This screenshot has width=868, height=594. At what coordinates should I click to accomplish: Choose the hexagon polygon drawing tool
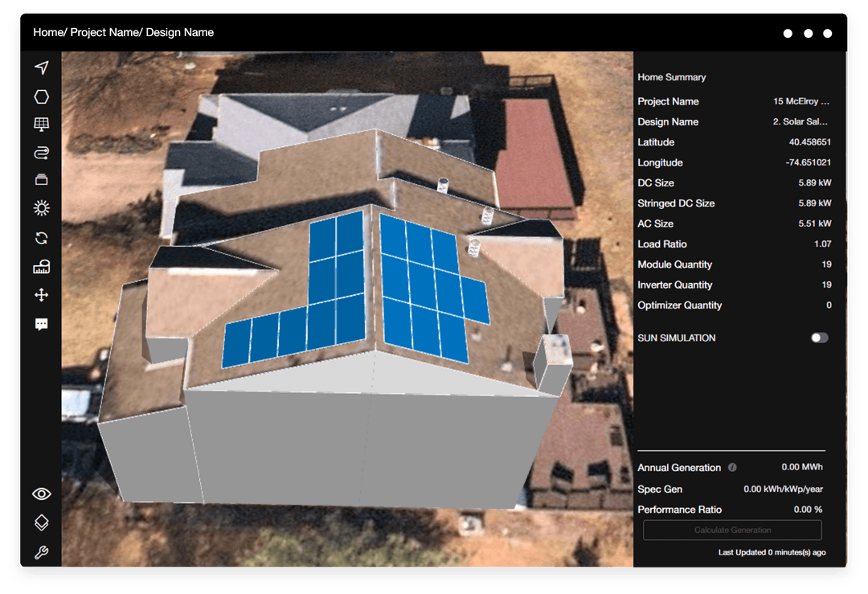(x=42, y=96)
